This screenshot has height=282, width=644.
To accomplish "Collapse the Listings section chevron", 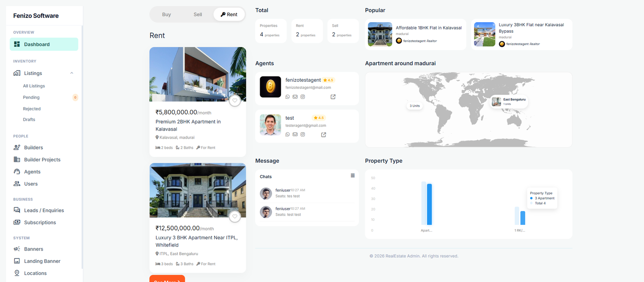I will (72, 73).
